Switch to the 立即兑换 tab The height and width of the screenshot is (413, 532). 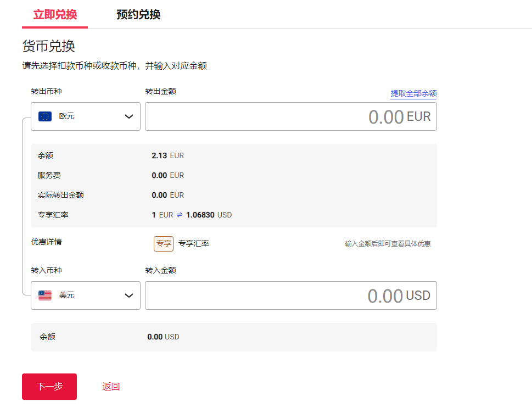(x=55, y=14)
